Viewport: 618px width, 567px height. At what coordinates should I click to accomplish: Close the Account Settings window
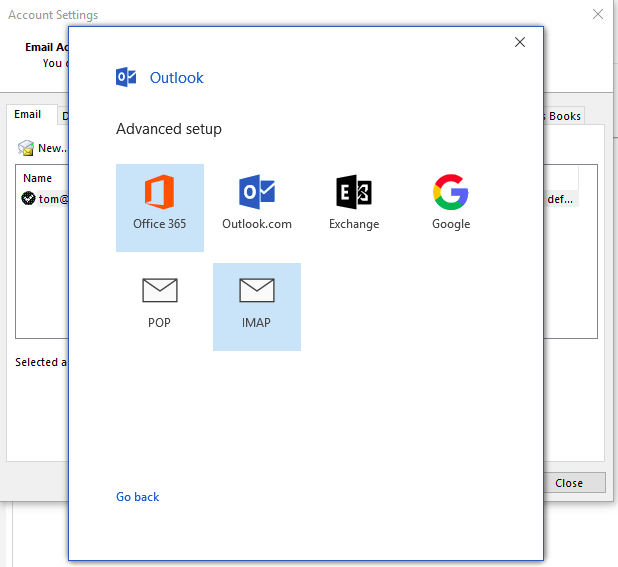point(598,14)
